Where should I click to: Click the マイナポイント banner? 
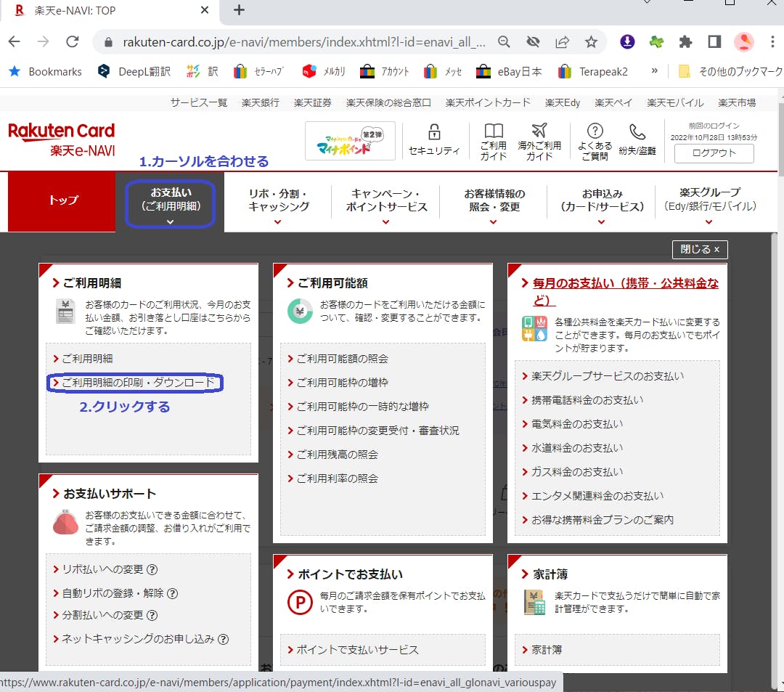350,141
